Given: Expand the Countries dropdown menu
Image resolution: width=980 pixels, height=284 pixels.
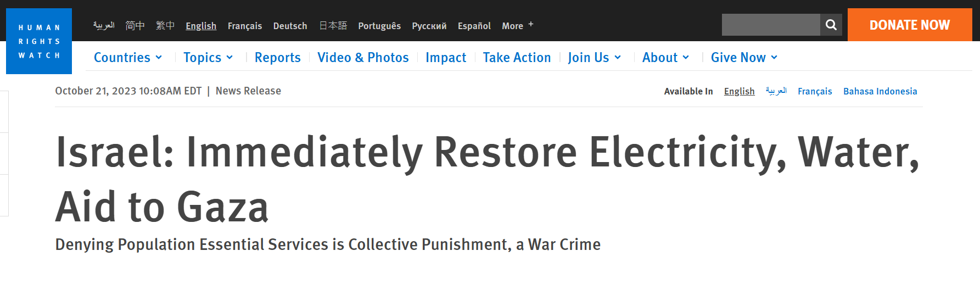Looking at the screenshot, I should (128, 58).
